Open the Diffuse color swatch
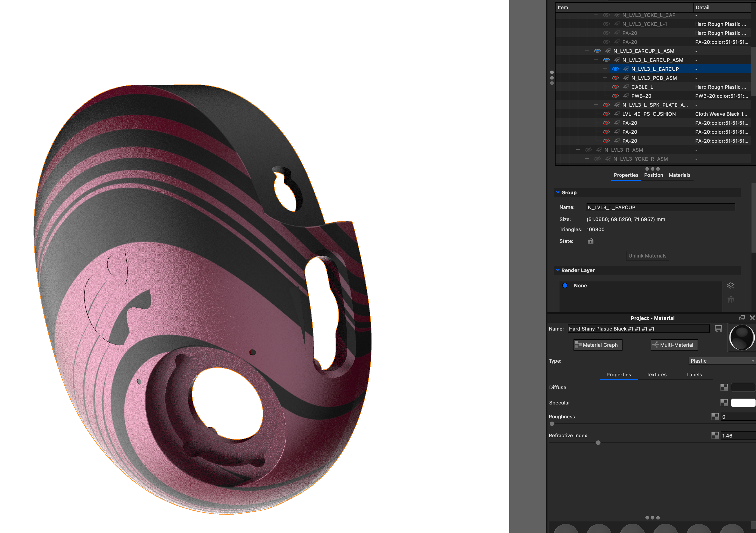Image resolution: width=756 pixels, height=533 pixels. (743, 387)
